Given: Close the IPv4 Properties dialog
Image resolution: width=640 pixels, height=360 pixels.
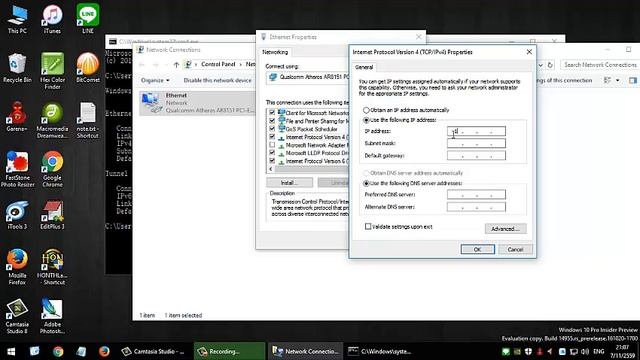Looking at the screenshot, I should point(529,52).
